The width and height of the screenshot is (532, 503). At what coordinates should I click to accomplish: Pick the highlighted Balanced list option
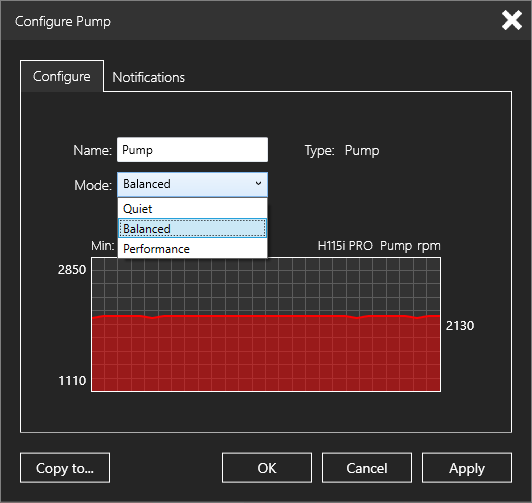pos(192,229)
